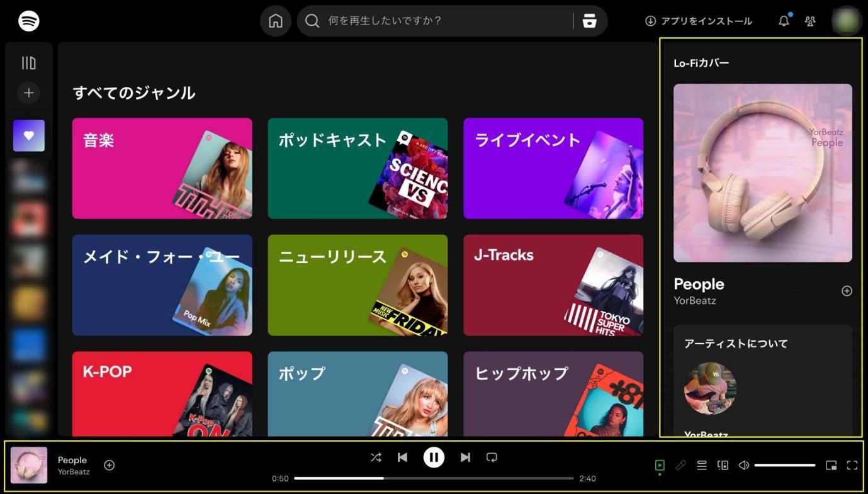
Task: Click YorBeatz in bottom bar
Action: [x=74, y=471]
